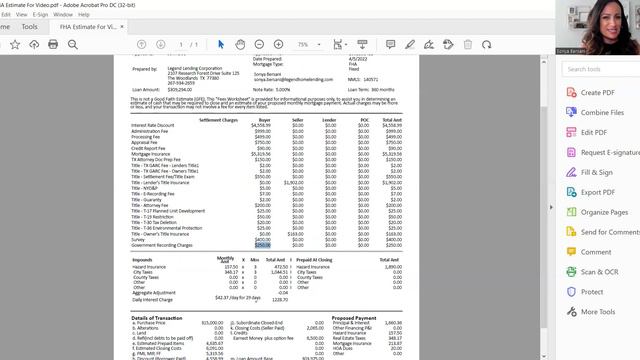Select the highlighter pen tool
The height and width of the screenshot is (360, 640).
(410, 44)
